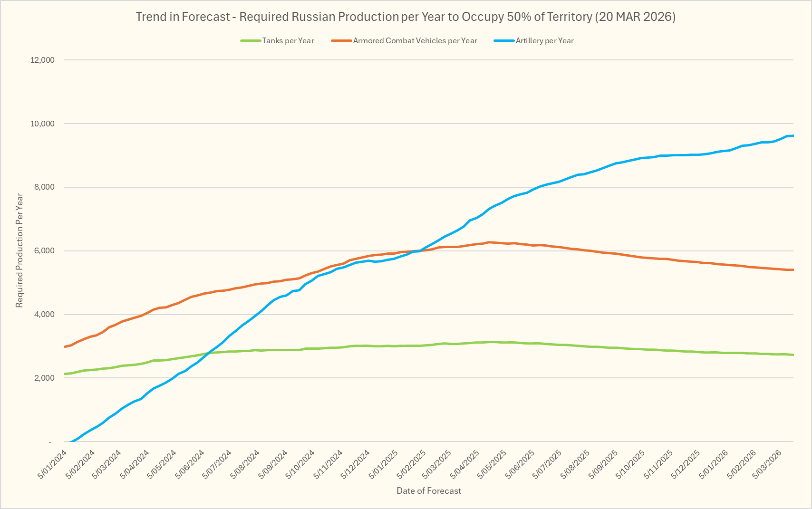Click the 8,000 y-axis tick label
The image size is (812, 509).
[x=45, y=187]
